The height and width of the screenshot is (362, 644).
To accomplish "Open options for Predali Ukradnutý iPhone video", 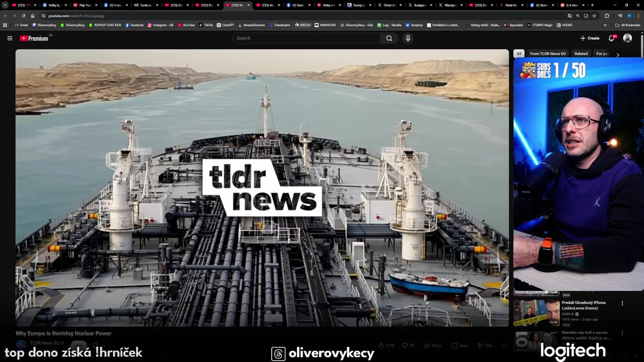I will pyautogui.click(x=622, y=303).
